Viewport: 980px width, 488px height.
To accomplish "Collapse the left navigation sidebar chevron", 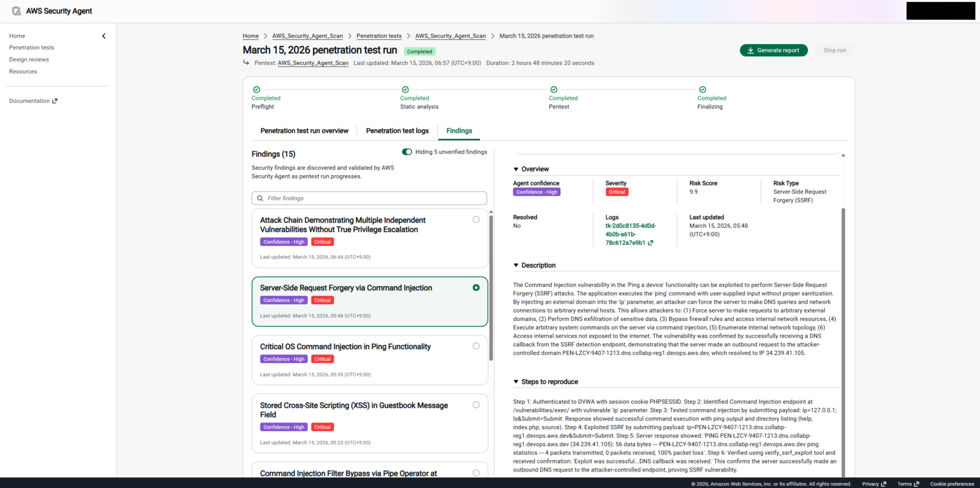I will 104,36.
